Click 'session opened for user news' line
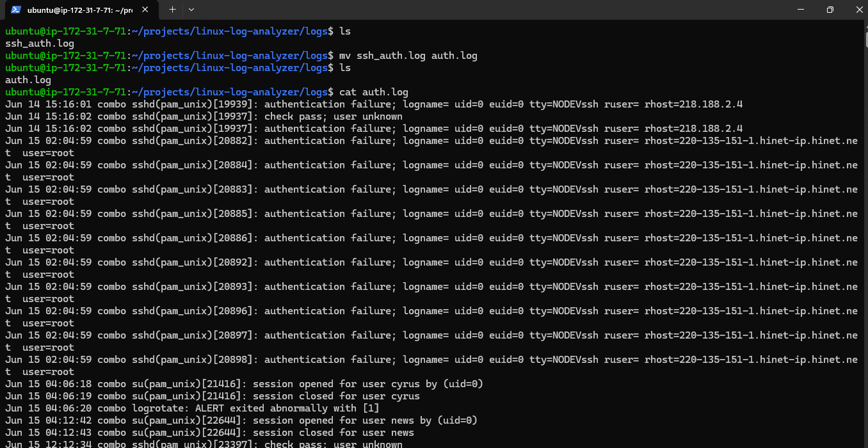Viewport: 868px width, 448px height. [x=241, y=420]
